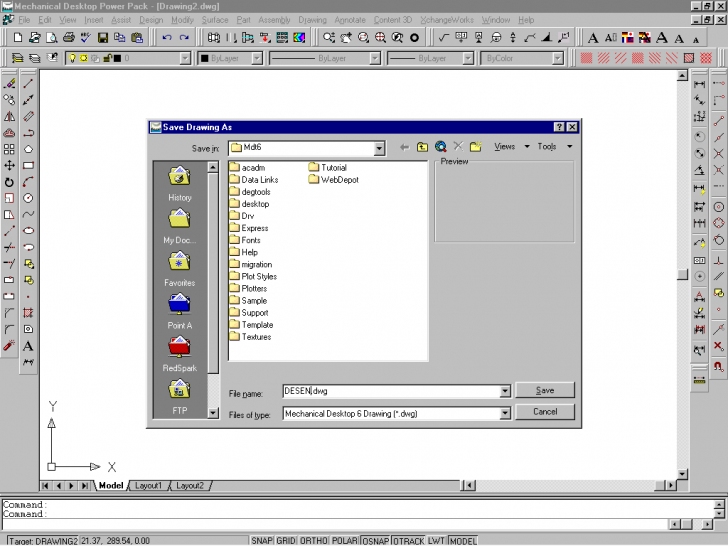Open the RedSpark location in the places bar
The height and width of the screenshot is (546, 728).
click(x=180, y=355)
